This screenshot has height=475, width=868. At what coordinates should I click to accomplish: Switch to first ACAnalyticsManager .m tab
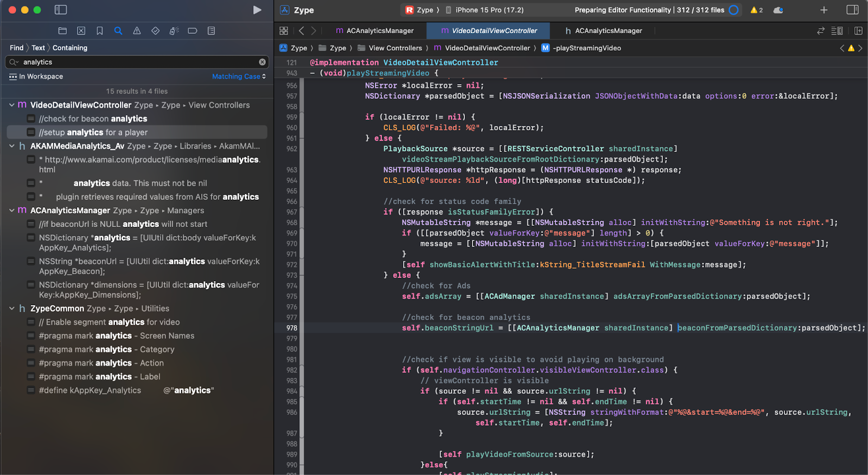375,31
